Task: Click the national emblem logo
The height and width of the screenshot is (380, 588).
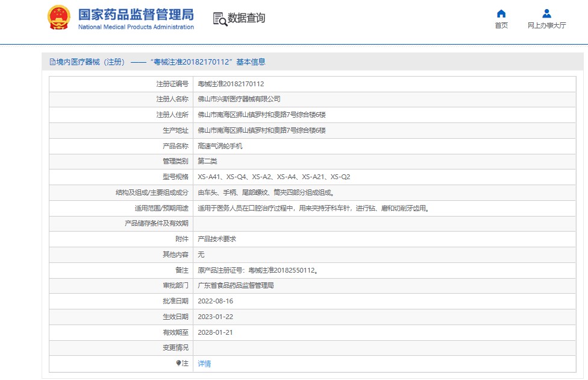Action: click(x=58, y=18)
